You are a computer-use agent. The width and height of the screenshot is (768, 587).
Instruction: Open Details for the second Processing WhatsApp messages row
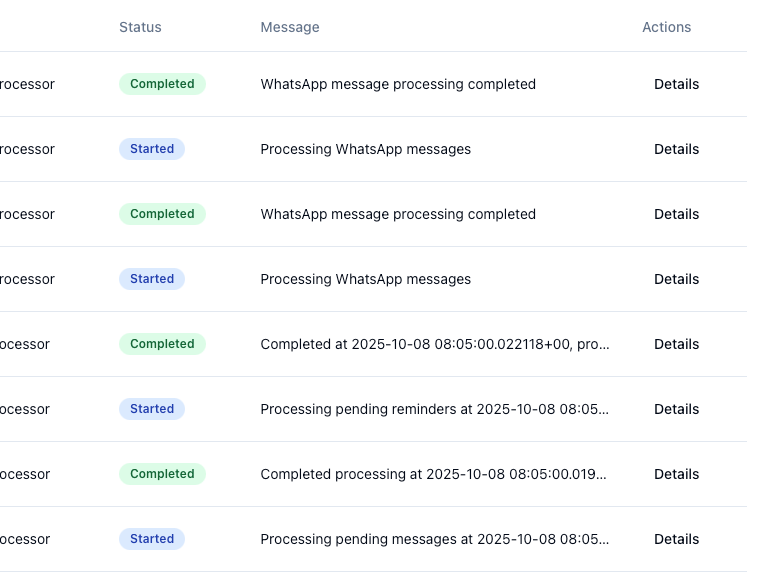pyautogui.click(x=676, y=279)
